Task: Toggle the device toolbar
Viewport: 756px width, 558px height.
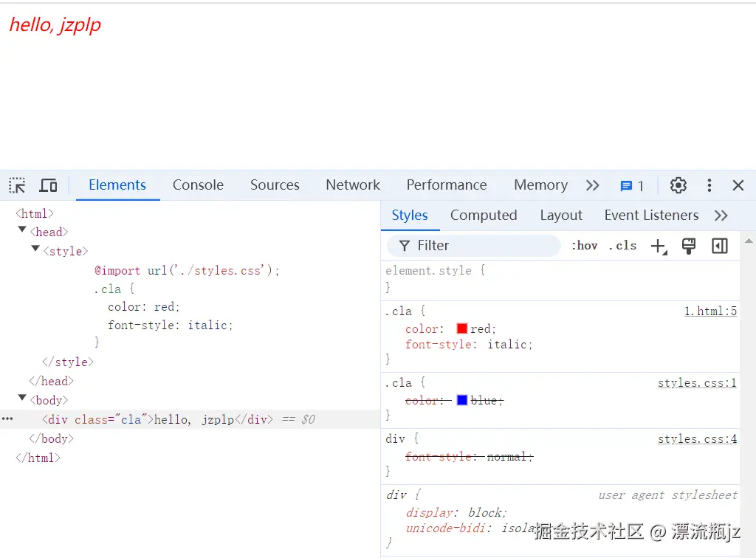Action: pos(48,185)
